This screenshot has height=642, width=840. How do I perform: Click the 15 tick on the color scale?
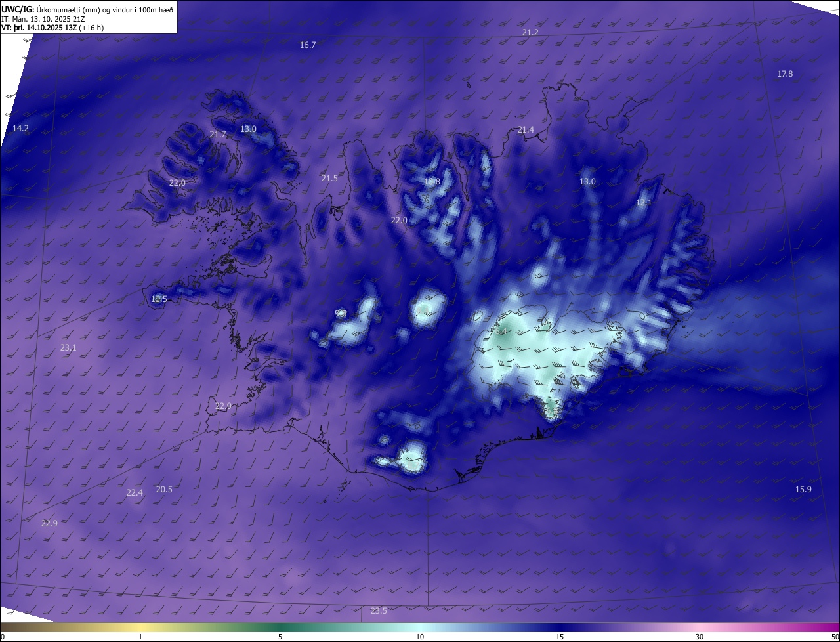pos(560,637)
